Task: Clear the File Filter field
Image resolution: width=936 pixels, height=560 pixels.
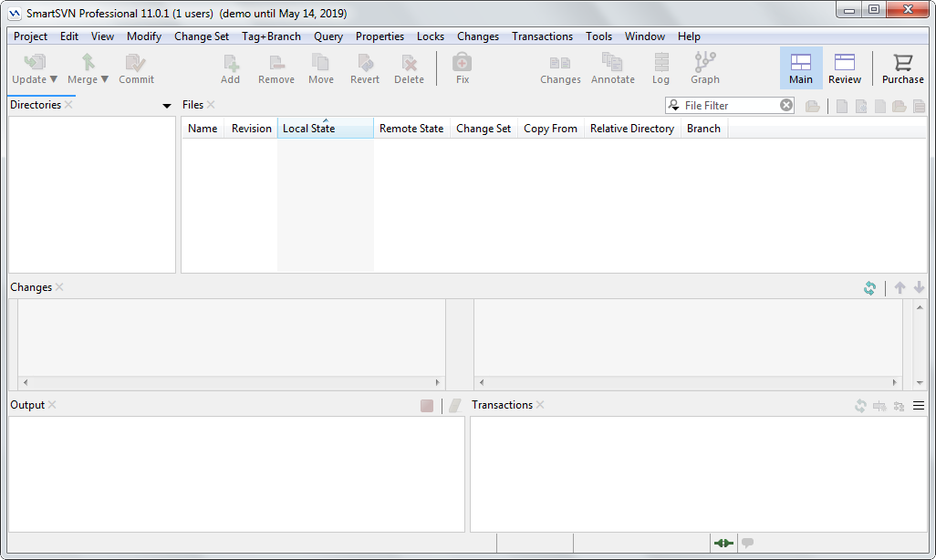Action: (786, 106)
